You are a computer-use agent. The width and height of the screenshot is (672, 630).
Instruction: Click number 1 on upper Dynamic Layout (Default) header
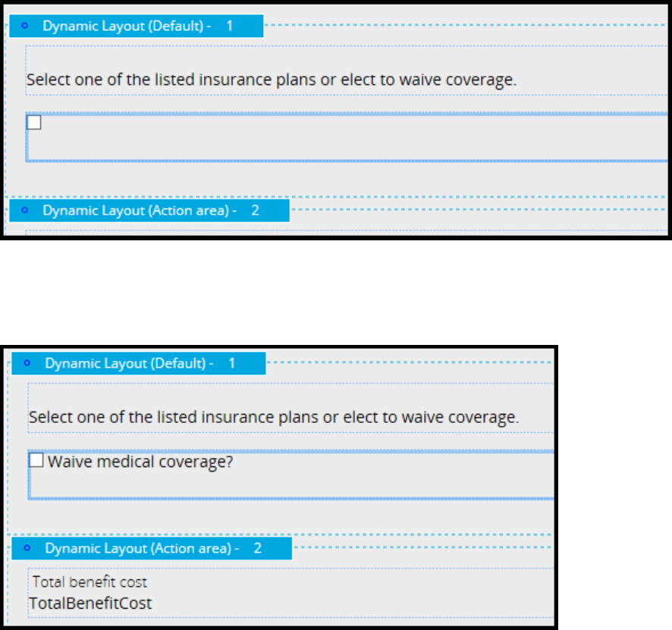tap(230, 26)
